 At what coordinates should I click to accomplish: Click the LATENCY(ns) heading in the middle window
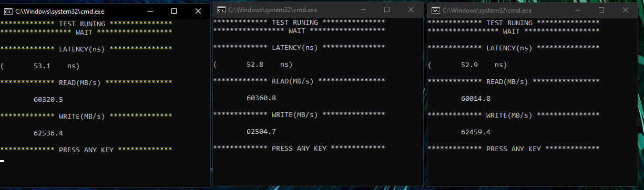pyautogui.click(x=295, y=48)
